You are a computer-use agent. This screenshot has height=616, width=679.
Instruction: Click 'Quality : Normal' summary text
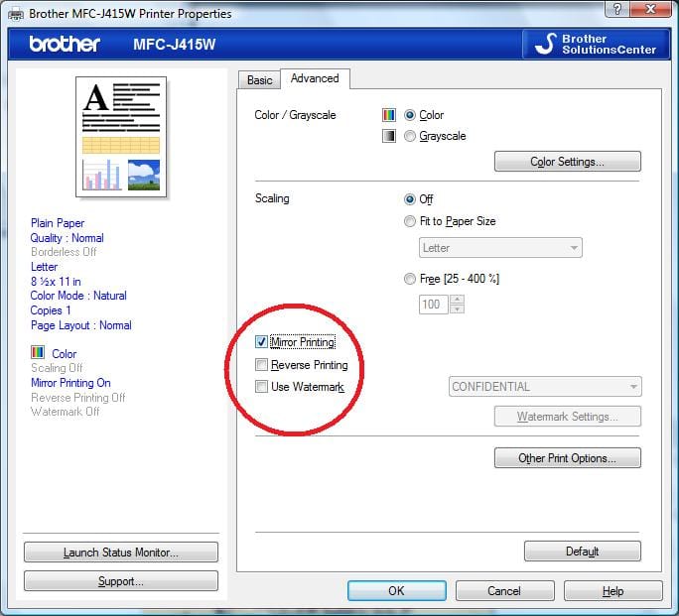point(68,238)
